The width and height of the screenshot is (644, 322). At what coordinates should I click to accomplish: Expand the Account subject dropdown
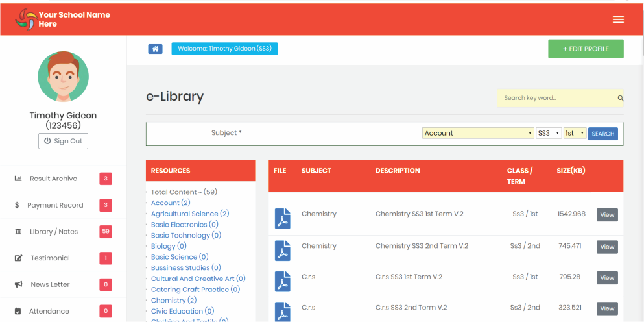click(x=477, y=133)
